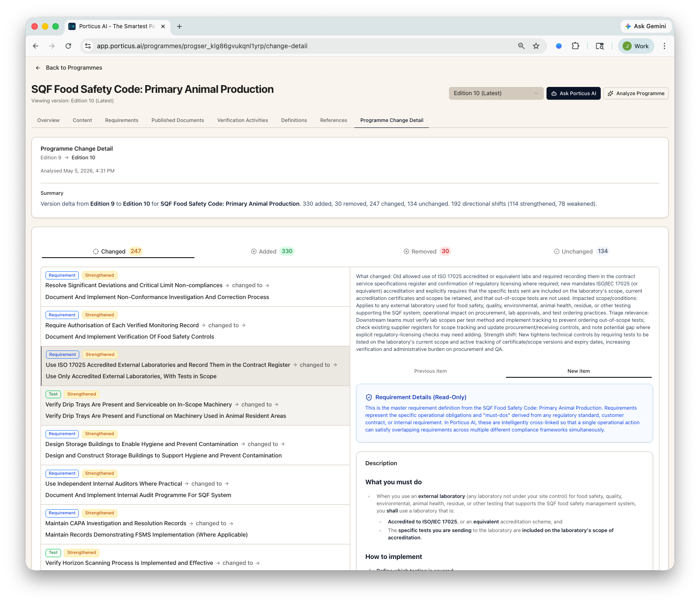Open Require Authorisation of Each Verified Monitoring Record item
Image resolution: width=700 pixels, height=604 pixels.
(x=195, y=326)
